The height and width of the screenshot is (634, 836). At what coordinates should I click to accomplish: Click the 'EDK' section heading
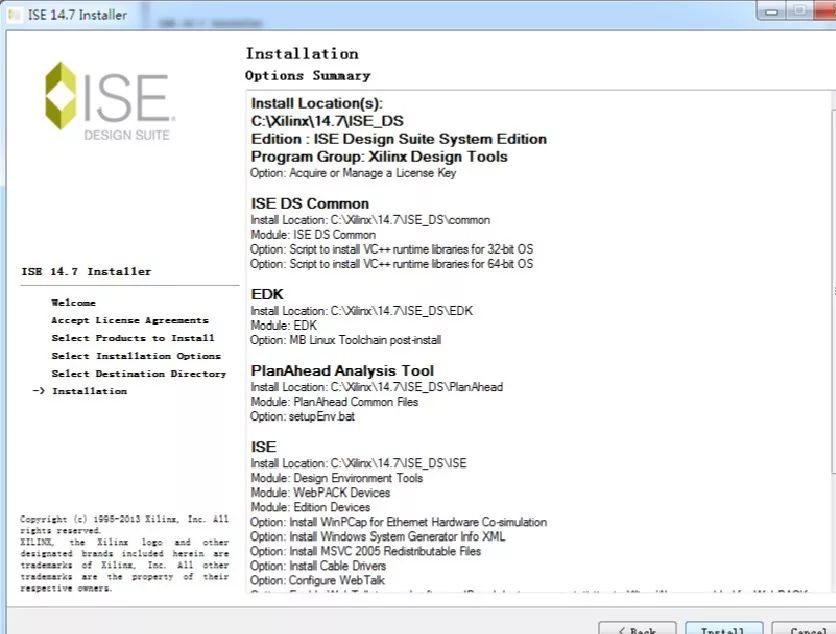267,294
